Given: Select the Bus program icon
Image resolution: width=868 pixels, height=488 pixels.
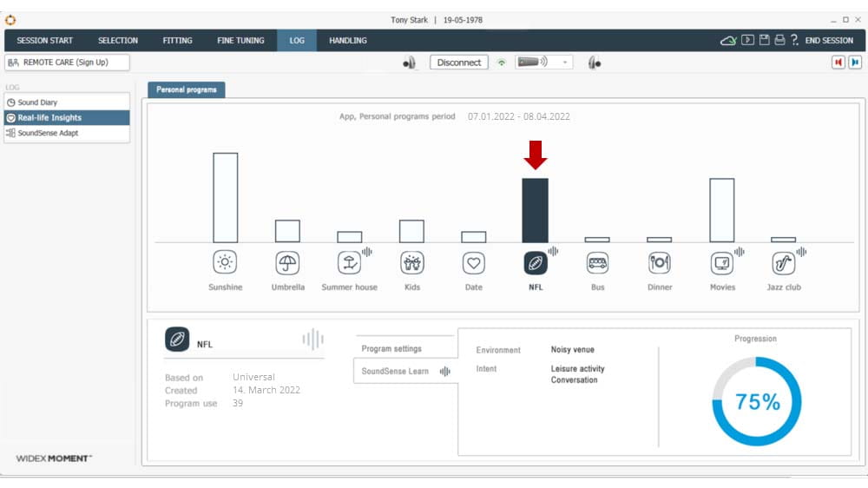Looking at the screenshot, I should pyautogui.click(x=597, y=262).
